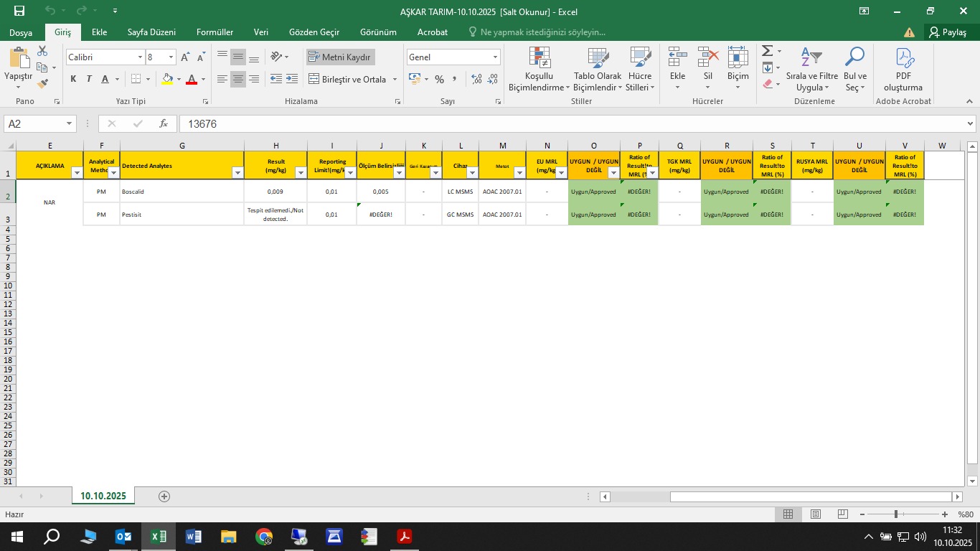Click the Format Painter brush icon
Viewport: 980px width, 551px height.
click(42, 83)
